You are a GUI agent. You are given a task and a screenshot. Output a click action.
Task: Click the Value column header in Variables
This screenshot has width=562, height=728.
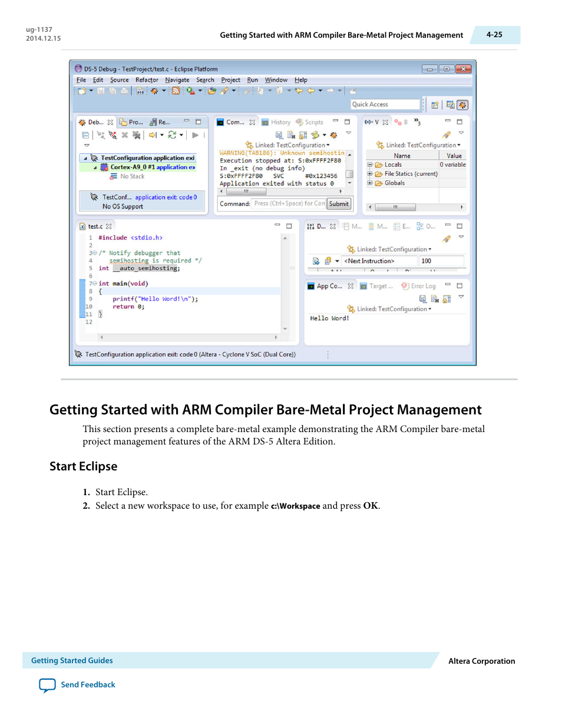point(454,156)
